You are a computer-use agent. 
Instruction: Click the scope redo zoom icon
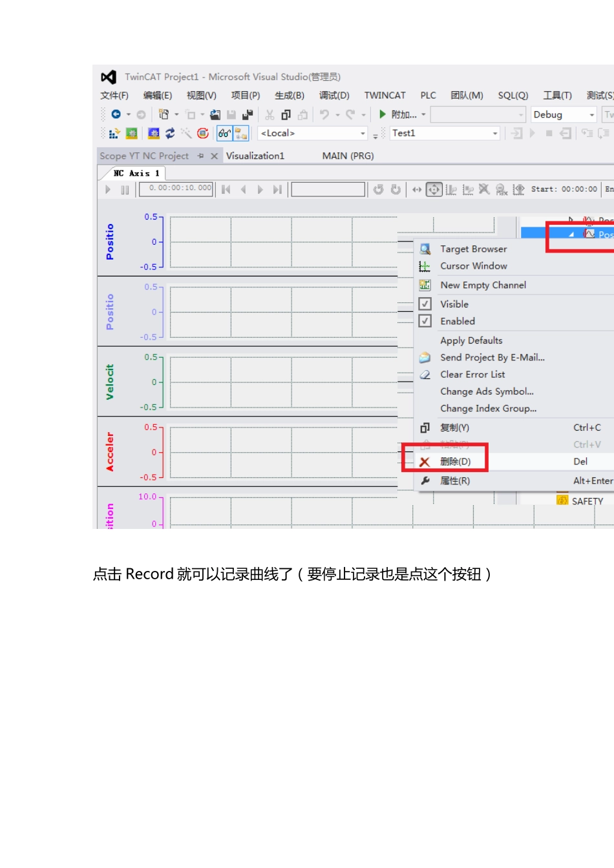(x=396, y=189)
